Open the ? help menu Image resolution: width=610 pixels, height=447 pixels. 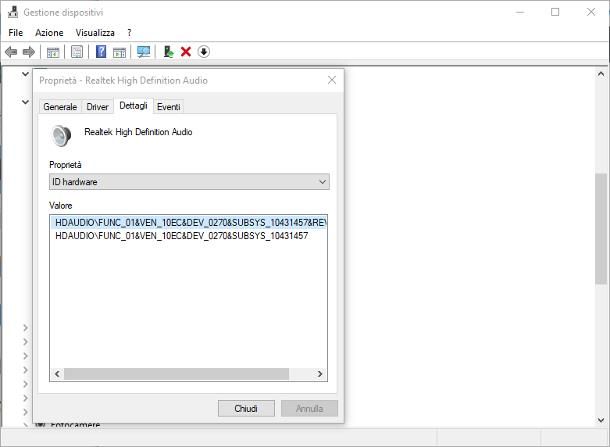[x=129, y=33]
